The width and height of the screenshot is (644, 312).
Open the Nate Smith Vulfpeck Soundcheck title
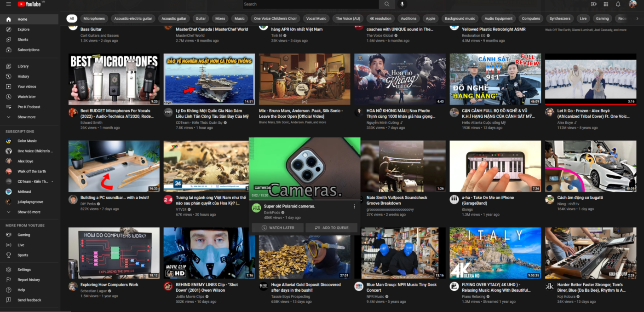click(x=397, y=200)
